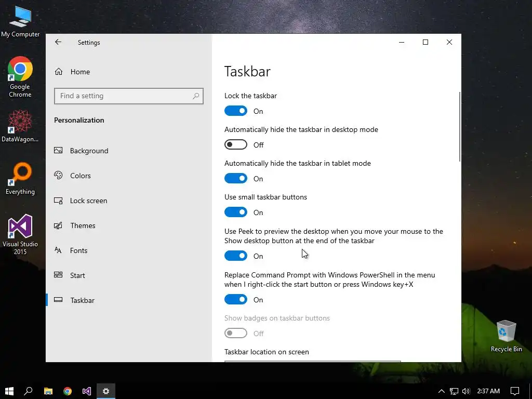
Task: Click the Start tiles icon in sidebar
Action: pos(58,274)
